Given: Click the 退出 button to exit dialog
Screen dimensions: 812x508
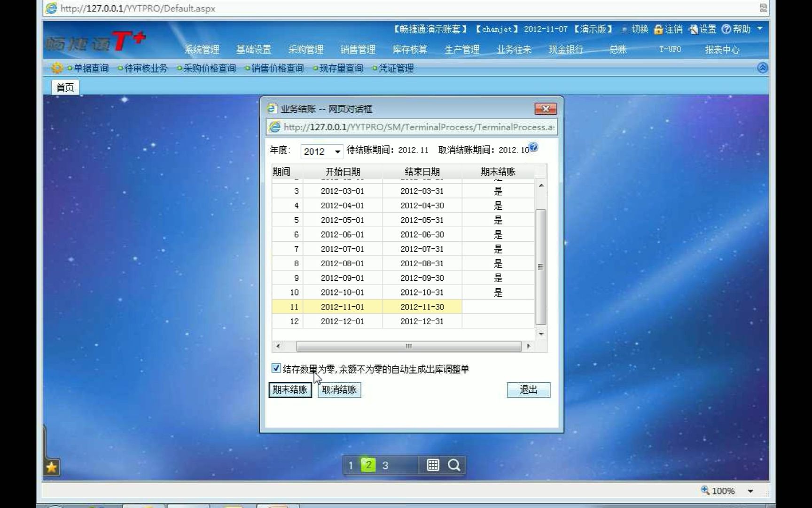Looking at the screenshot, I should [x=528, y=389].
